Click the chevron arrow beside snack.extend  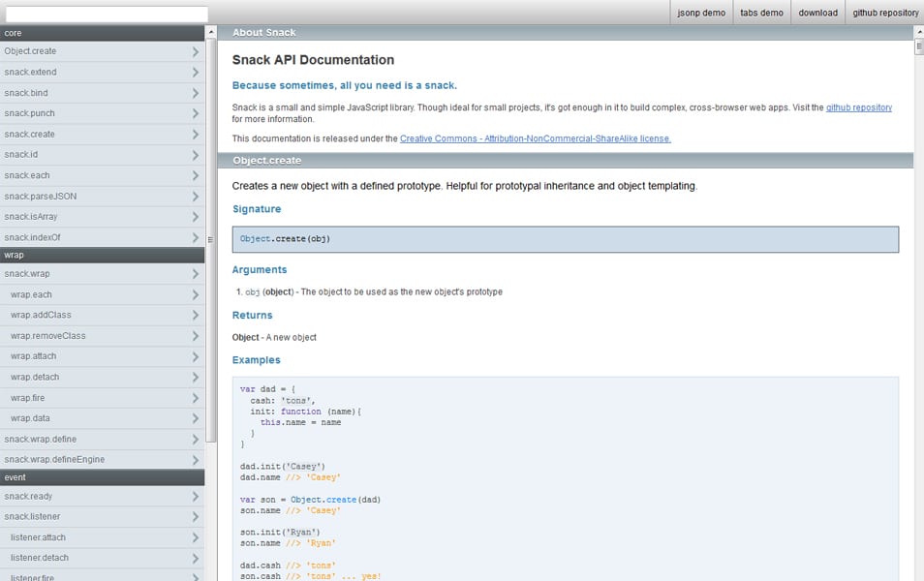click(195, 73)
